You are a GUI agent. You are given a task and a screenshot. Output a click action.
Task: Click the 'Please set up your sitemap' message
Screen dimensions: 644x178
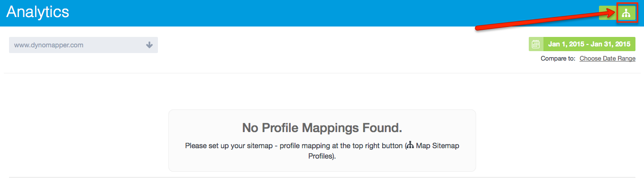point(322,151)
